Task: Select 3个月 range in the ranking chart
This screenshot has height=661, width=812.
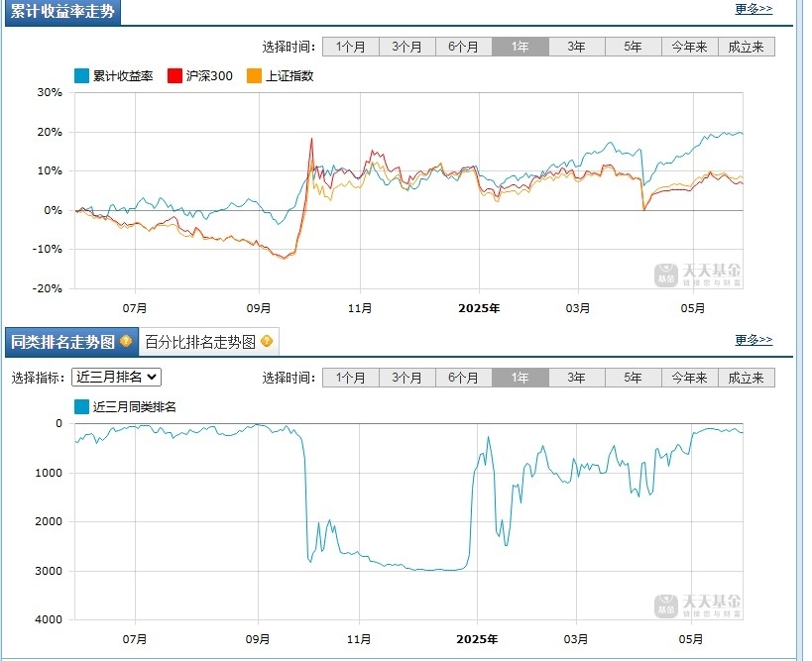Action: [407, 378]
